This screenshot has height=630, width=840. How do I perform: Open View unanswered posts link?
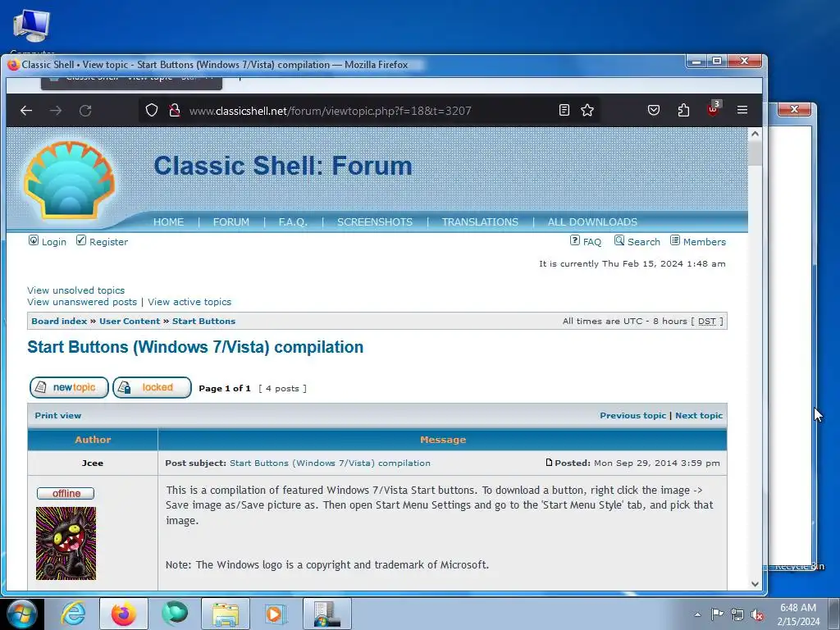pos(82,302)
